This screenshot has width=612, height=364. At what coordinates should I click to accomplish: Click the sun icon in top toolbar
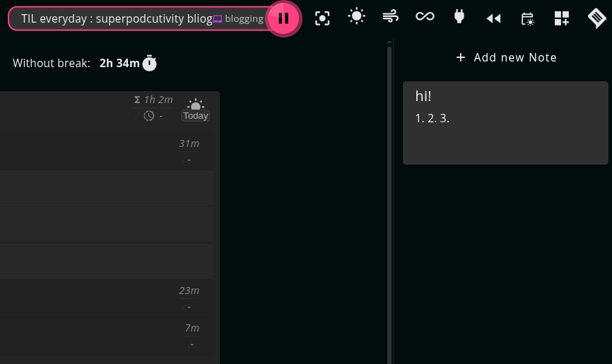[356, 16]
